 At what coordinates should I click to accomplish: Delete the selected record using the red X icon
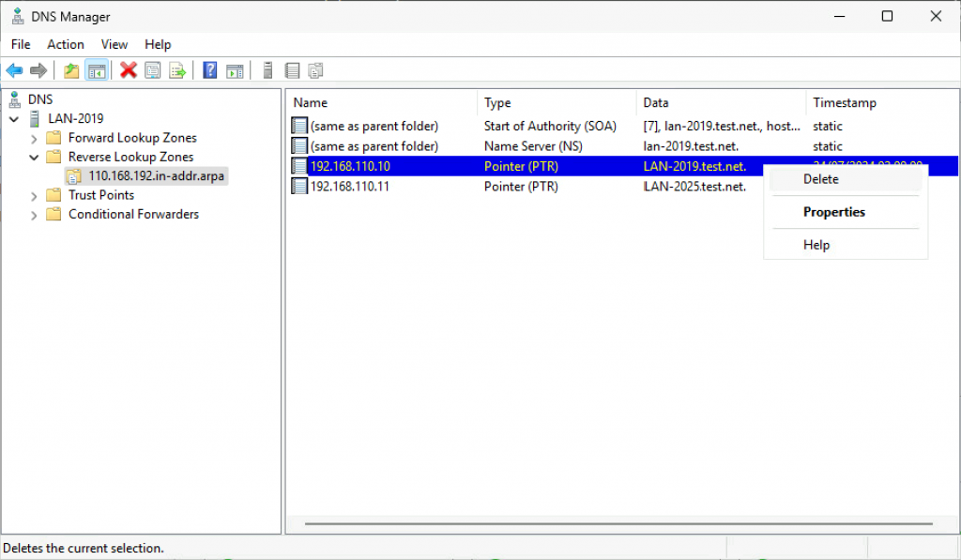pyautogui.click(x=127, y=69)
